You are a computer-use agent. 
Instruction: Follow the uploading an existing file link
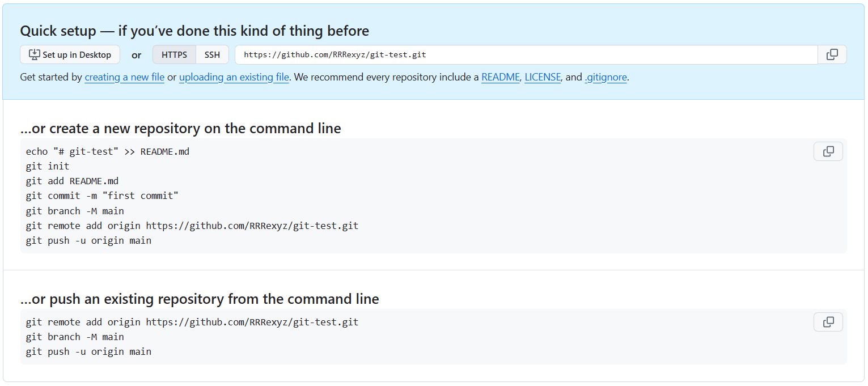click(x=234, y=77)
